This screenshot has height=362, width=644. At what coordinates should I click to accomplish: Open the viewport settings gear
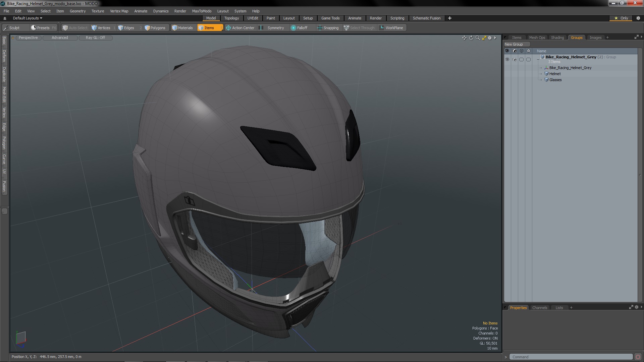click(490, 38)
